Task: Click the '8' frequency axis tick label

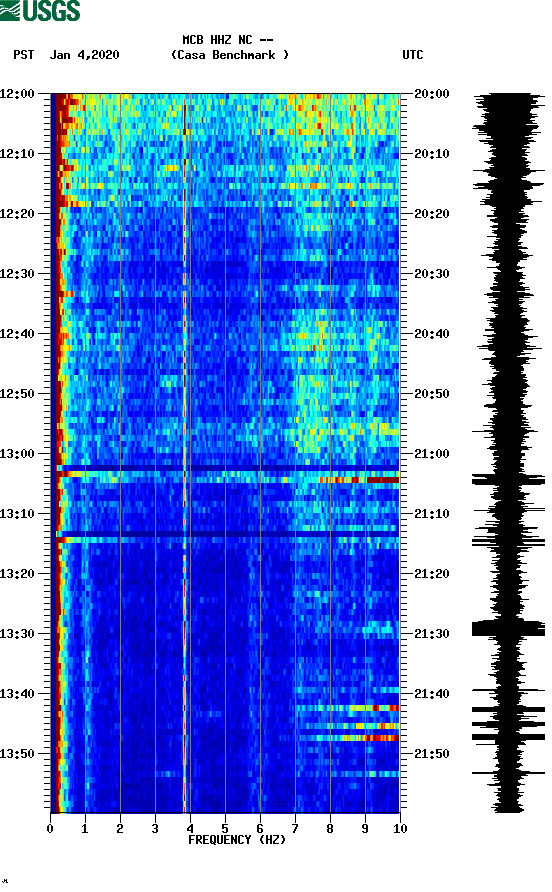Action: coord(330,829)
